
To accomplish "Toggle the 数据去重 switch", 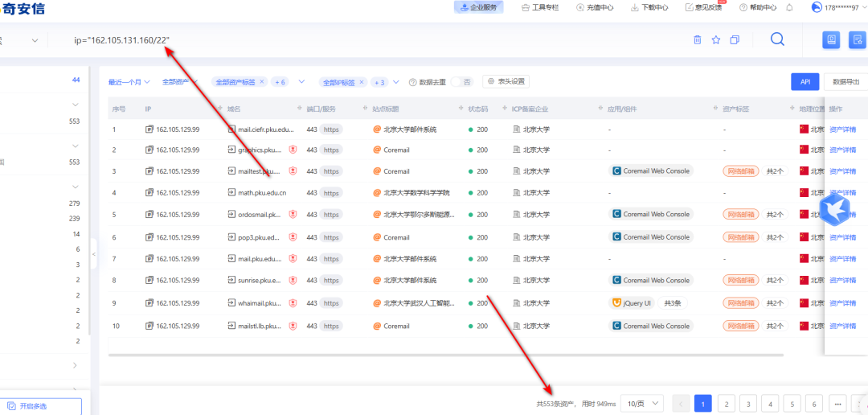I will coord(461,82).
